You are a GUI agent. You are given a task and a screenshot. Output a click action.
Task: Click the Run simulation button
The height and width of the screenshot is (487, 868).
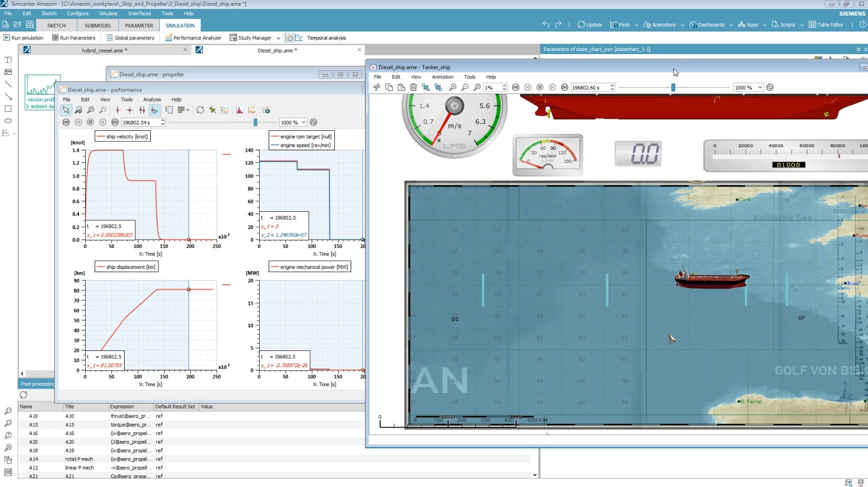coord(24,38)
